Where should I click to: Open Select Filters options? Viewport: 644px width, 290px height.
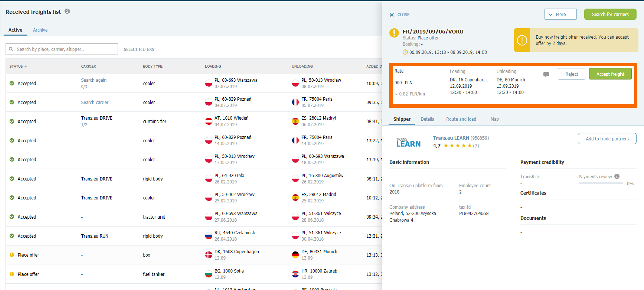[x=139, y=49]
